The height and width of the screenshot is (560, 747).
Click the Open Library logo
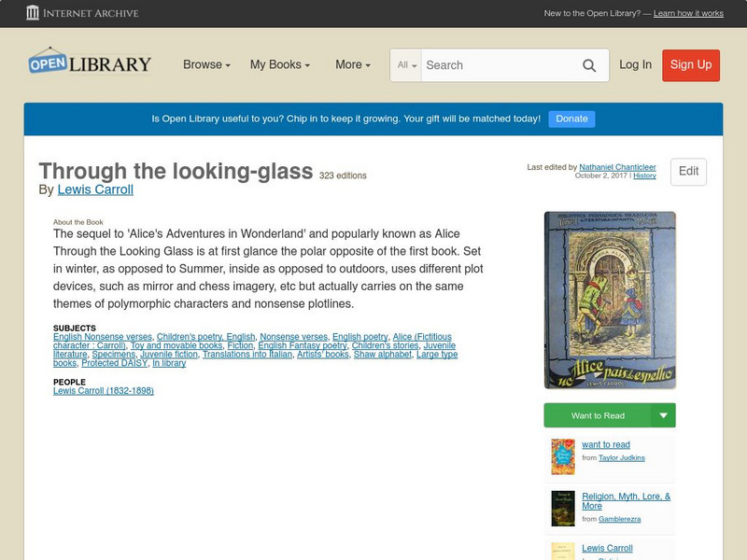pyautogui.click(x=89, y=62)
